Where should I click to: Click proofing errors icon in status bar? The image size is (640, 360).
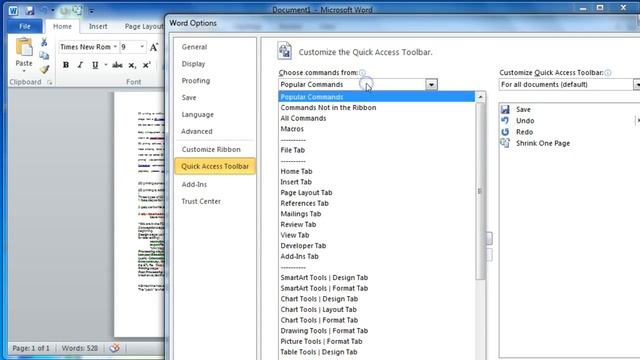click(x=115, y=348)
